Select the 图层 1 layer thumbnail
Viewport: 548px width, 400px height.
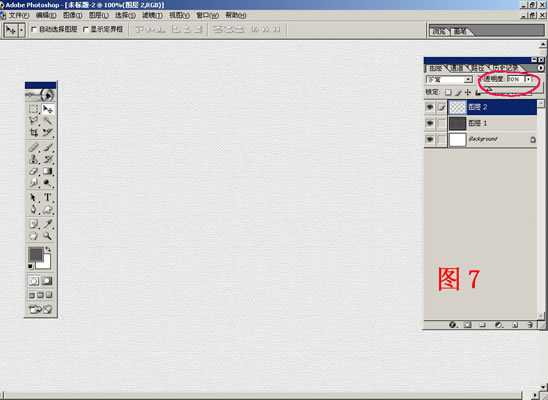point(457,123)
